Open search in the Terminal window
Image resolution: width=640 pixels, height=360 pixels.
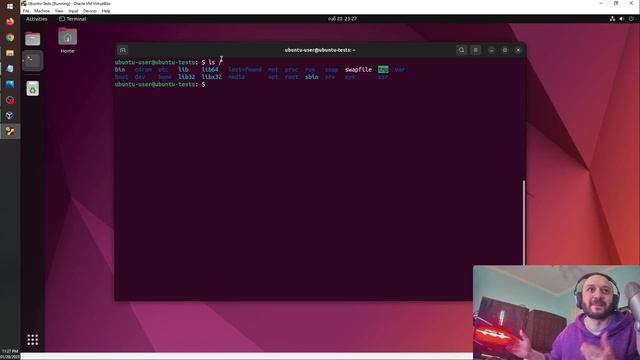pos(461,50)
